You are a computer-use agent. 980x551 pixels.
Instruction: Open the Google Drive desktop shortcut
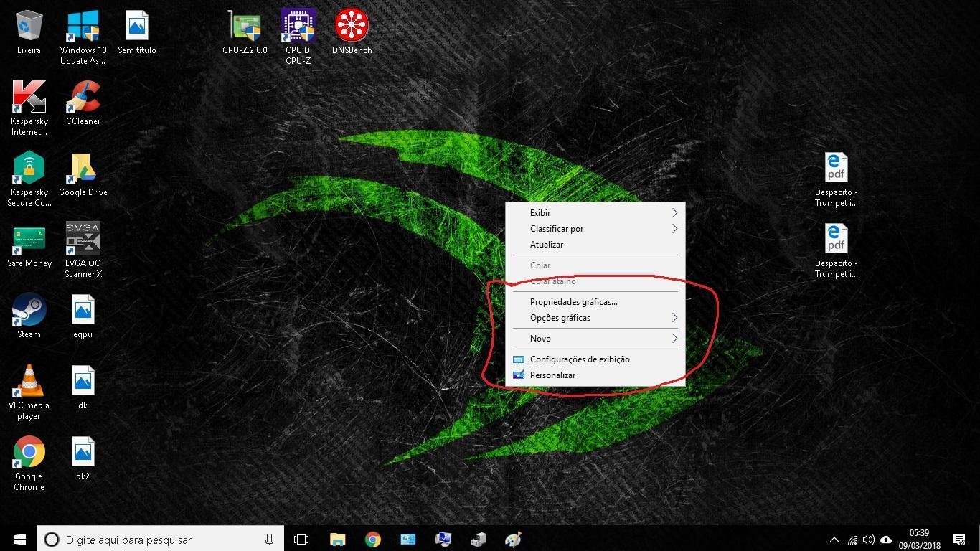pos(83,174)
